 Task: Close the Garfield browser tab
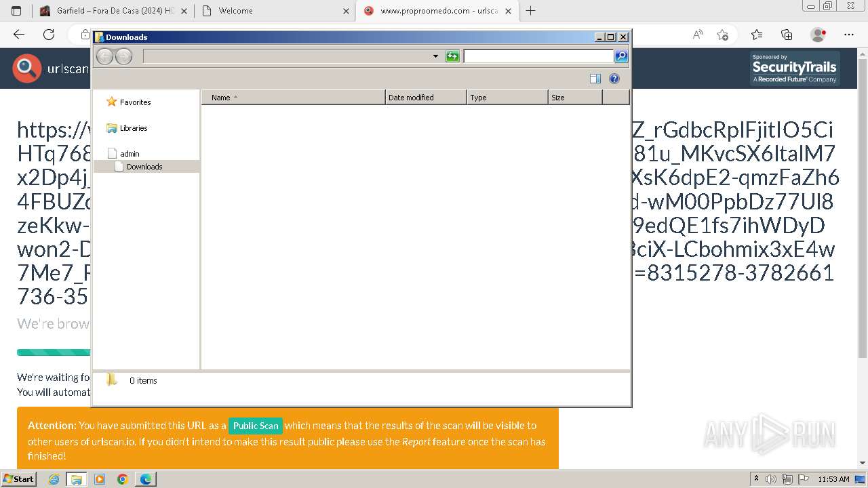click(x=184, y=11)
